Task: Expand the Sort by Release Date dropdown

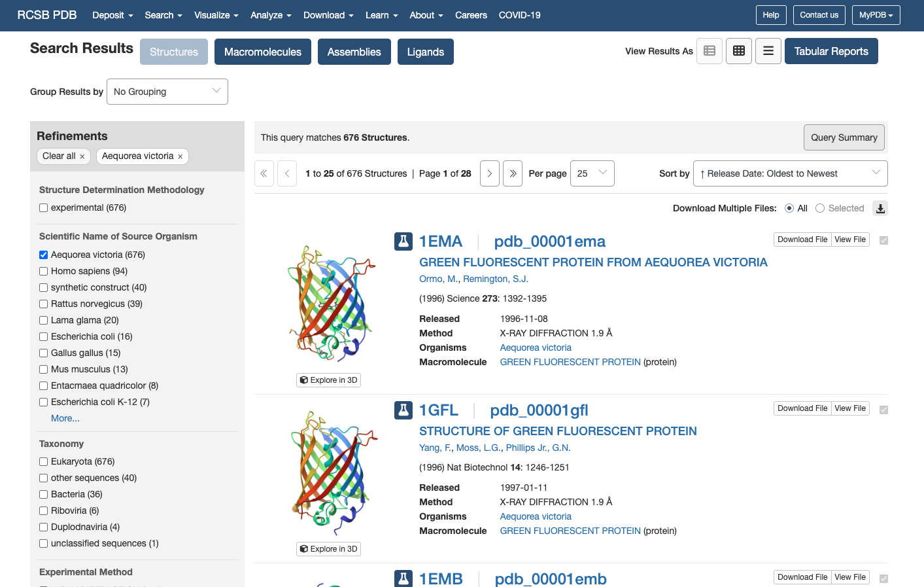Action: (x=791, y=173)
